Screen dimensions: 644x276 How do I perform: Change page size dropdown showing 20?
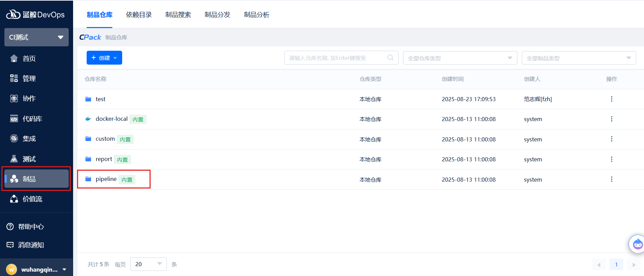tap(148, 264)
